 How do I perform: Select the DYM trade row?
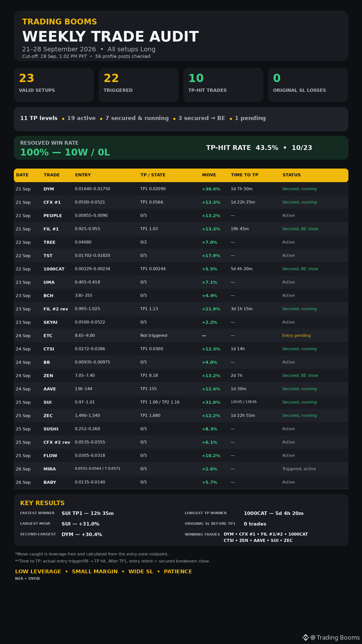pyautogui.click(x=181, y=189)
